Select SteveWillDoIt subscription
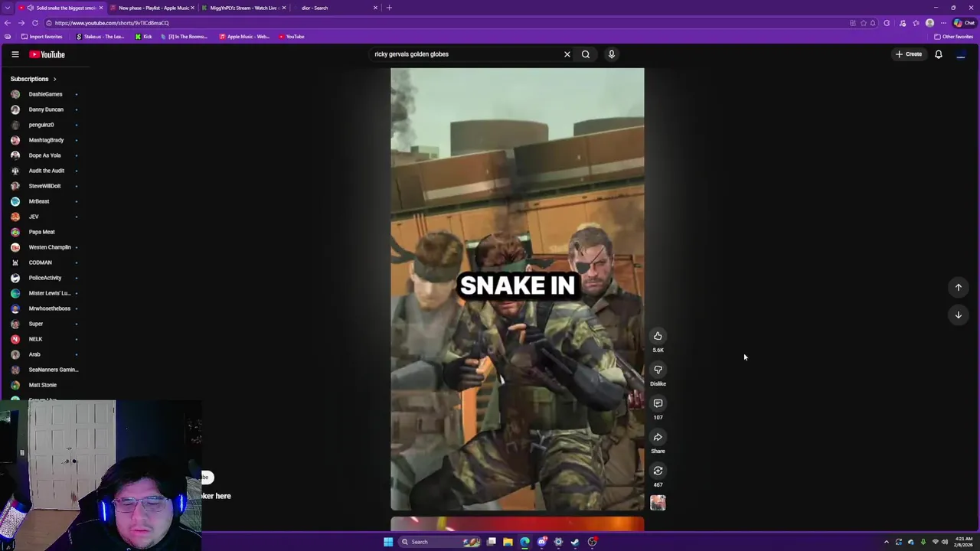This screenshot has height=551, width=980. [44, 186]
